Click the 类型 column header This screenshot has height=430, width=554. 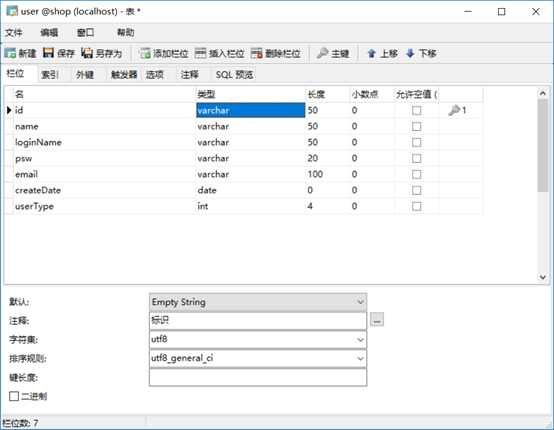pos(251,94)
